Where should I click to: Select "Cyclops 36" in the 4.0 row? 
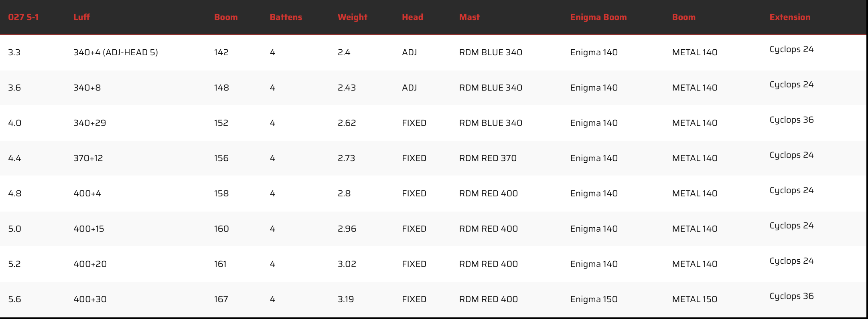tap(792, 120)
